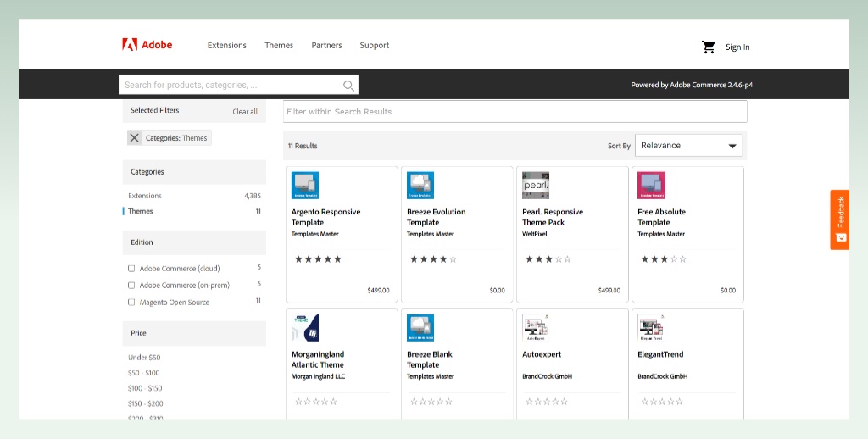This screenshot has width=868, height=439.
Task: Click Free Absolute Template thumbnail
Action: (651, 186)
